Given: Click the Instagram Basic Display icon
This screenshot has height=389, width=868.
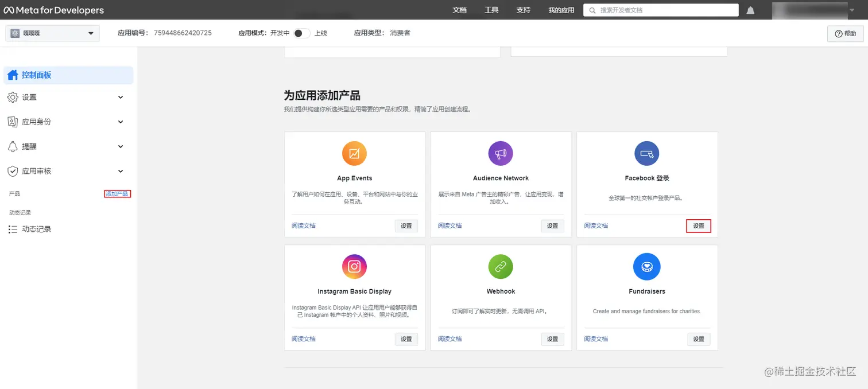Looking at the screenshot, I should coord(354,267).
